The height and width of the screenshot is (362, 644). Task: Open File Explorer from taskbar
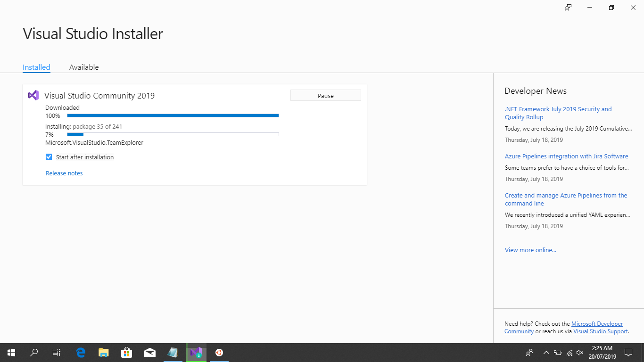click(104, 353)
